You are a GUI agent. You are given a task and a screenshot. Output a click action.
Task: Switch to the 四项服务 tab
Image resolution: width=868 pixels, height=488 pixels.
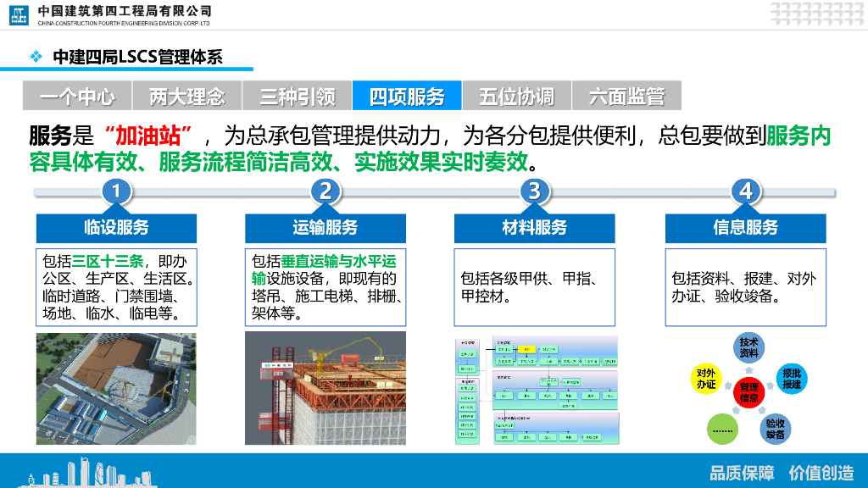407,97
